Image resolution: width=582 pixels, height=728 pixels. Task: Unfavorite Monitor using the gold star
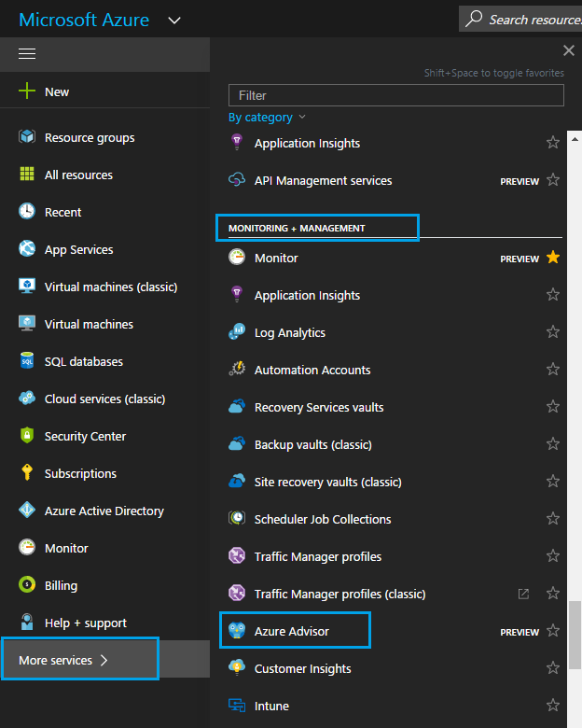pos(553,258)
